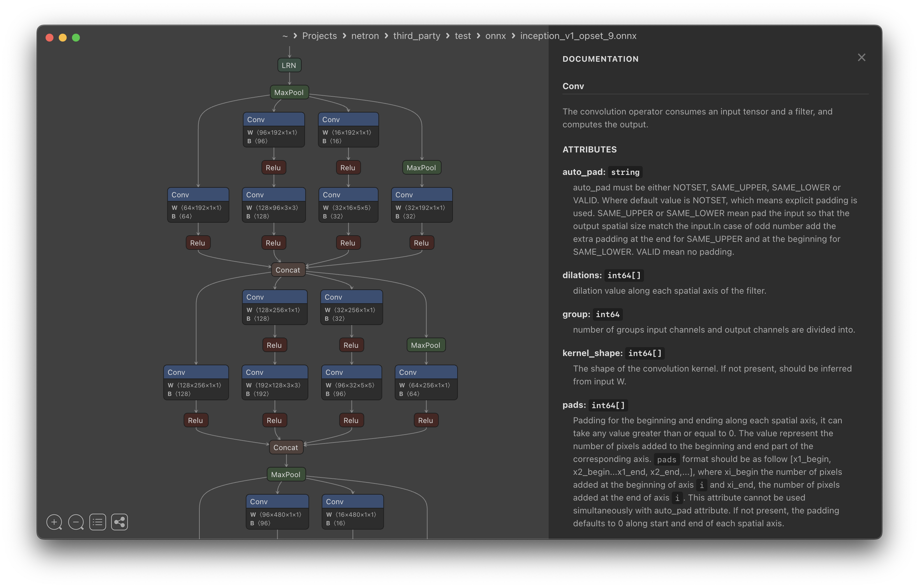Click the red window close button

tap(49, 37)
